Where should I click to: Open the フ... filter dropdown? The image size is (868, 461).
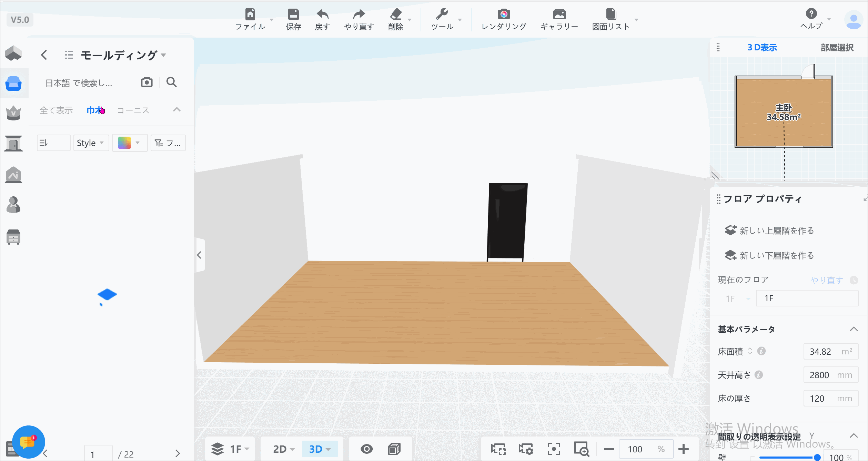click(x=168, y=143)
